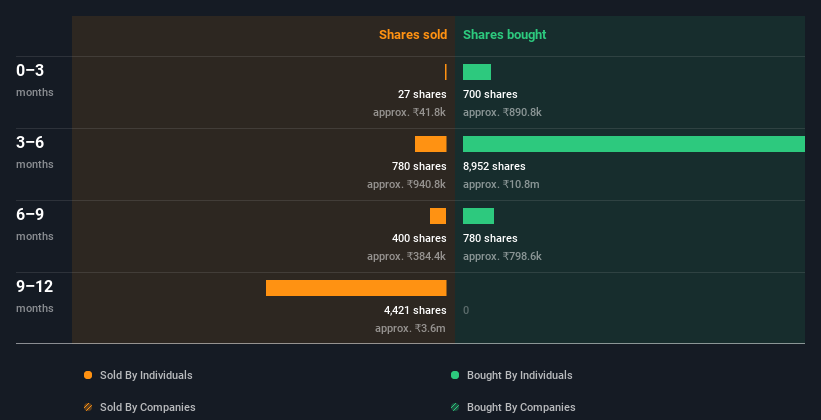Click the 9–12 months long orange sold bar
Viewport: 821px width, 420px height.
click(356, 288)
